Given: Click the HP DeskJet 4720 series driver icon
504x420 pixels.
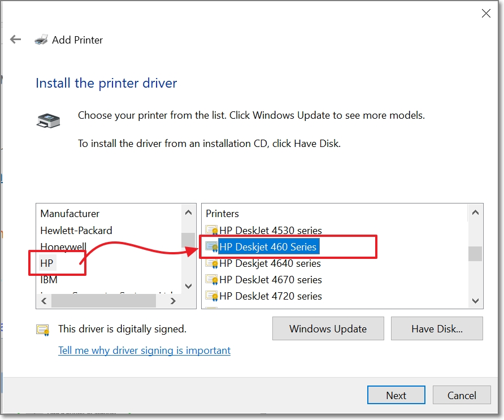Looking at the screenshot, I should (x=211, y=296).
